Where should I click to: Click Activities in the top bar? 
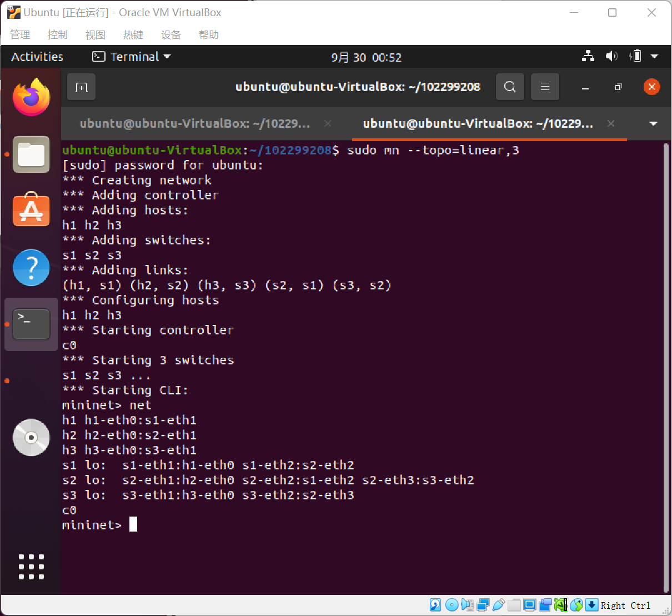pos(37,57)
